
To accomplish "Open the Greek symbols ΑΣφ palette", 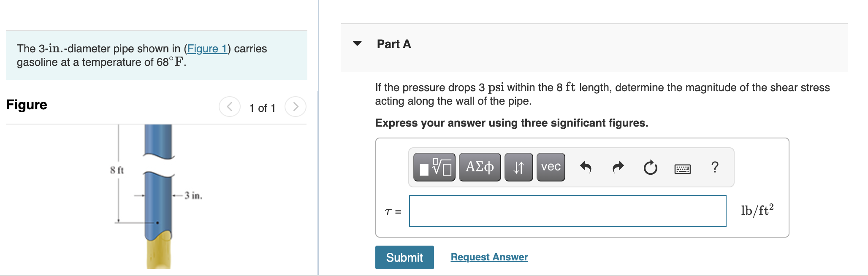I will (479, 166).
